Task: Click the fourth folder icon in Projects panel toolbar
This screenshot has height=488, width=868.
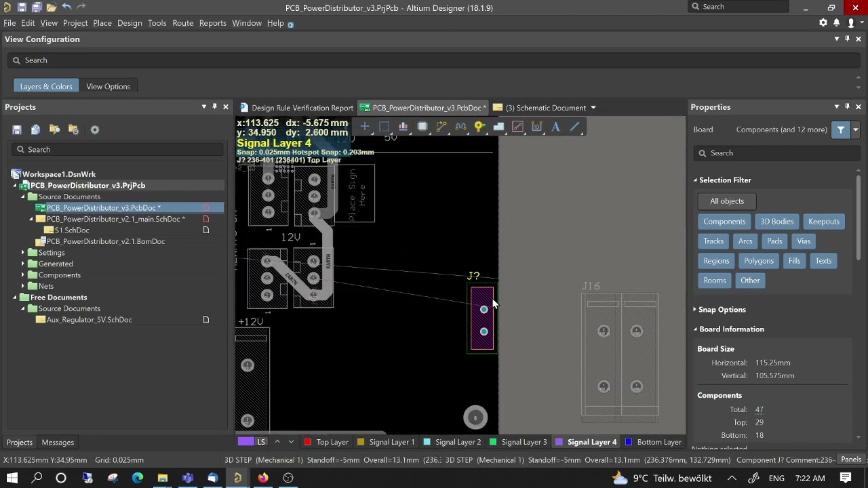Action: coord(73,129)
